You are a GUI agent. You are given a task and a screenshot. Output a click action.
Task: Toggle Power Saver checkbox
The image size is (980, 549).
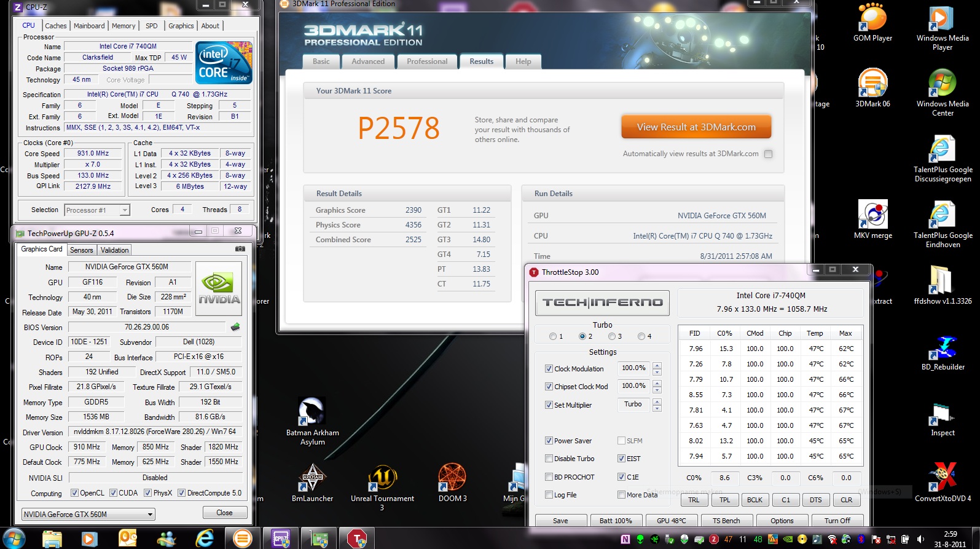pos(549,441)
